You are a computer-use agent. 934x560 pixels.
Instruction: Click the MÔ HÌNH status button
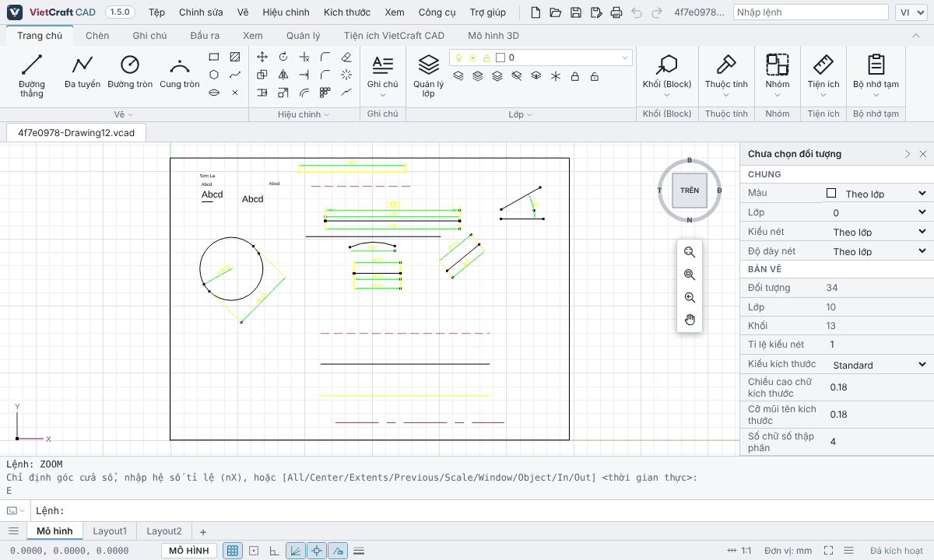pyautogui.click(x=189, y=551)
